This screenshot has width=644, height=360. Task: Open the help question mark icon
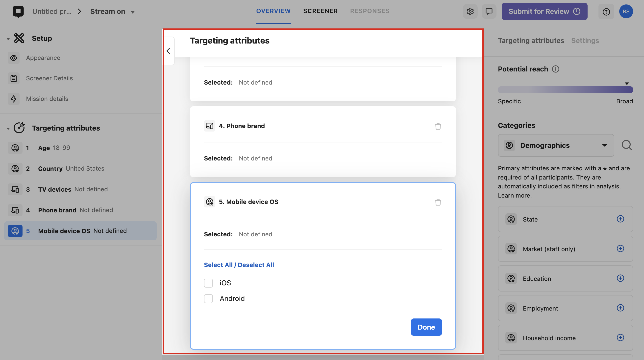click(x=606, y=11)
